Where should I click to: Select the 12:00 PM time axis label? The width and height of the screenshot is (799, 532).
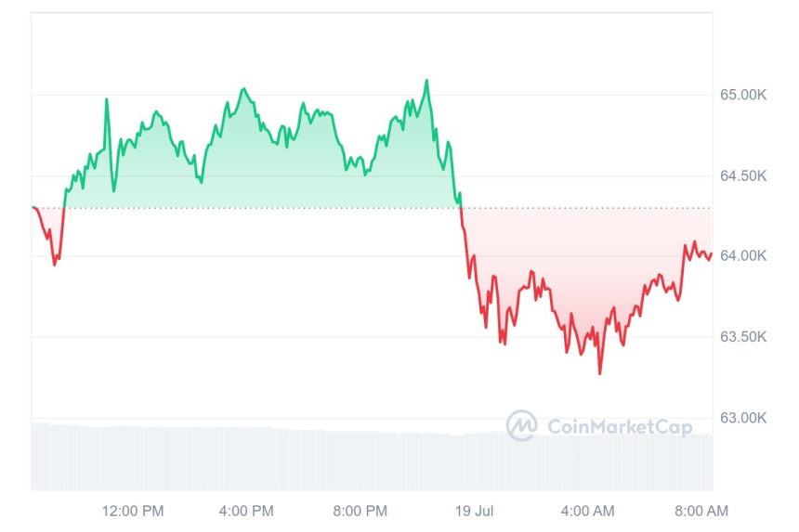pos(133,511)
